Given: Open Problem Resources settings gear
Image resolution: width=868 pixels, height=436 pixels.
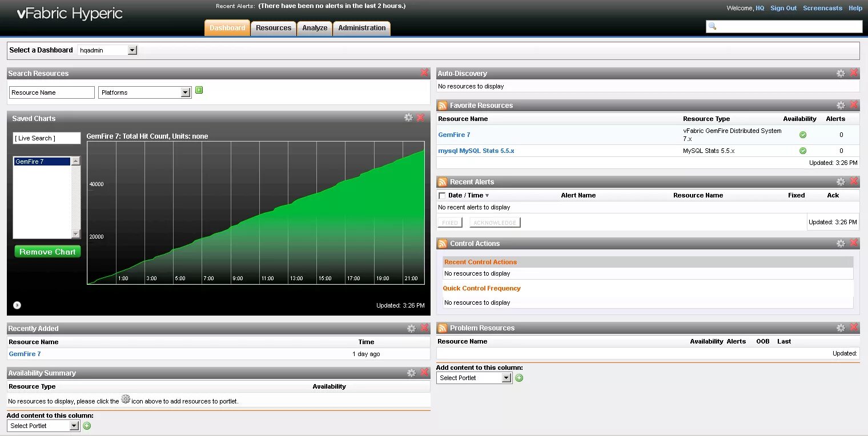Looking at the screenshot, I should coord(841,328).
